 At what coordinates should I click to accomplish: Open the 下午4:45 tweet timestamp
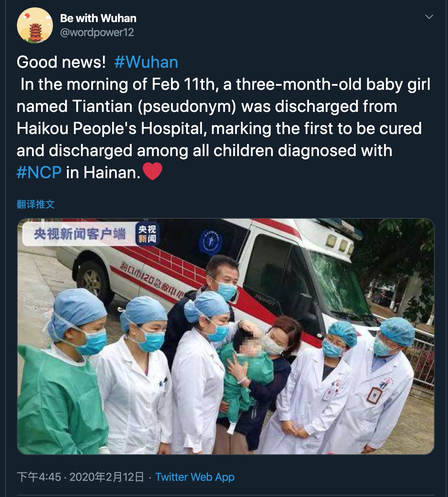click(x=39, y=477)
